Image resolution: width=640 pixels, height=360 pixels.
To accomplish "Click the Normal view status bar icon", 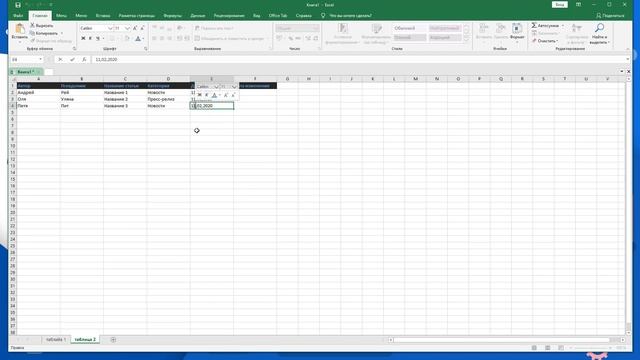I will (534, 348).
